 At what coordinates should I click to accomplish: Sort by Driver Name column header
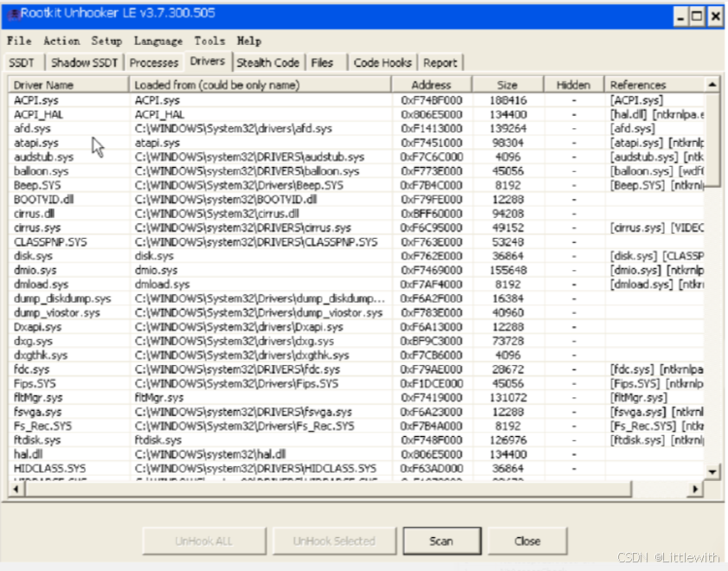click(x=68, y=85)
